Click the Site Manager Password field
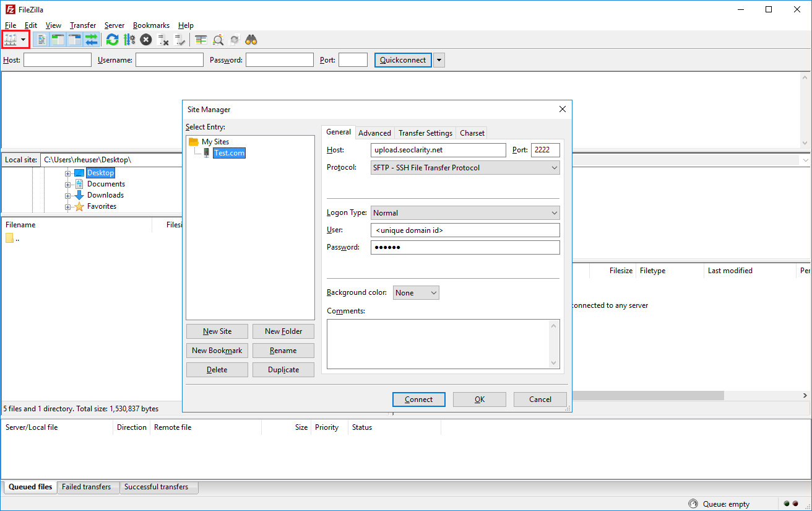812x511 pixels. point(465,248)
